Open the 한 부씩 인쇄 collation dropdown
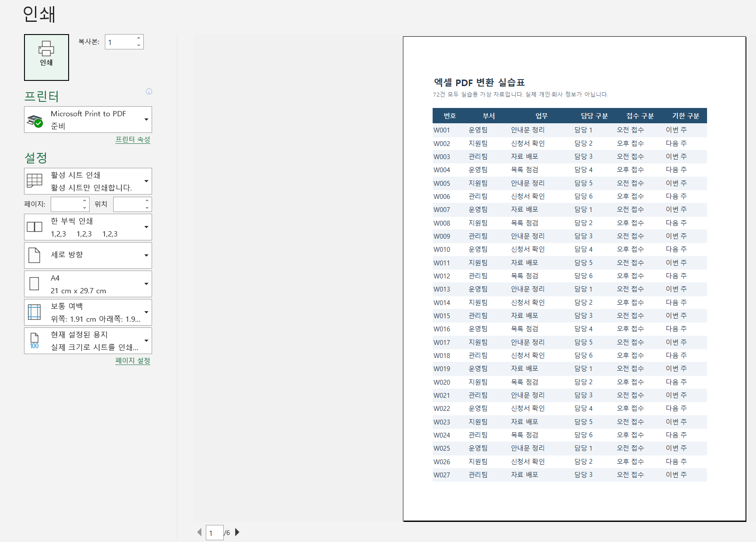Image resolution: width=756 pixels, height=542 pixels. (88, 227)
